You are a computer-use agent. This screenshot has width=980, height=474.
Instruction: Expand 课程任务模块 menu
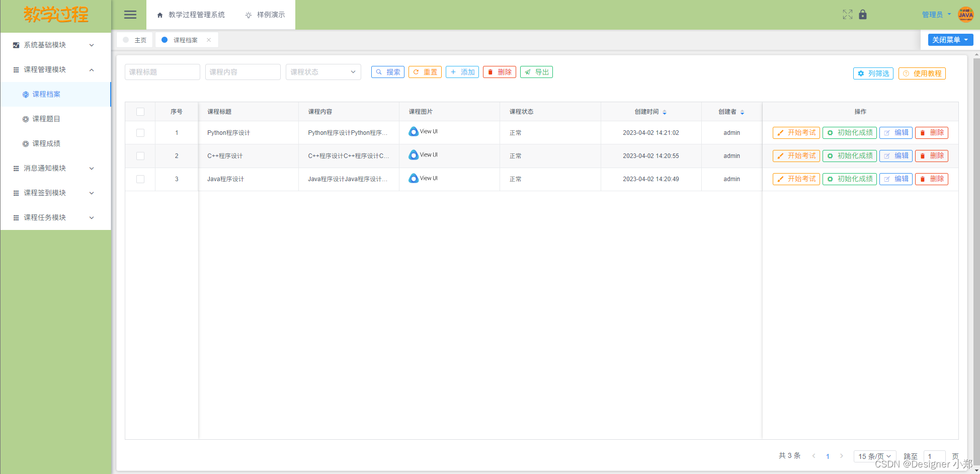[55, 217]
